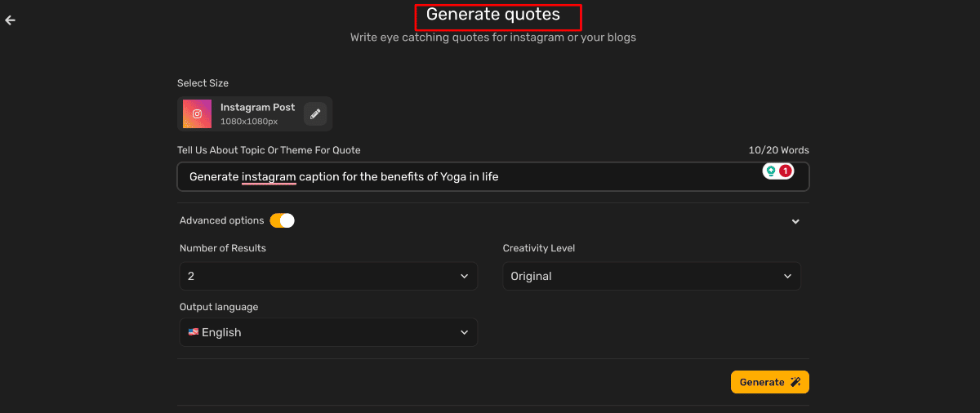
Task: Click the Instagram gradient logo thumbnail
Action: 197,114
